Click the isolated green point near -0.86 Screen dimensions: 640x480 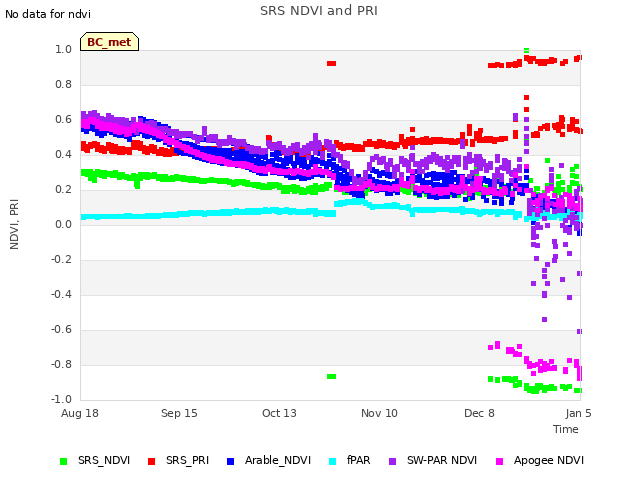pyautogui.click(x=331, y=376)
